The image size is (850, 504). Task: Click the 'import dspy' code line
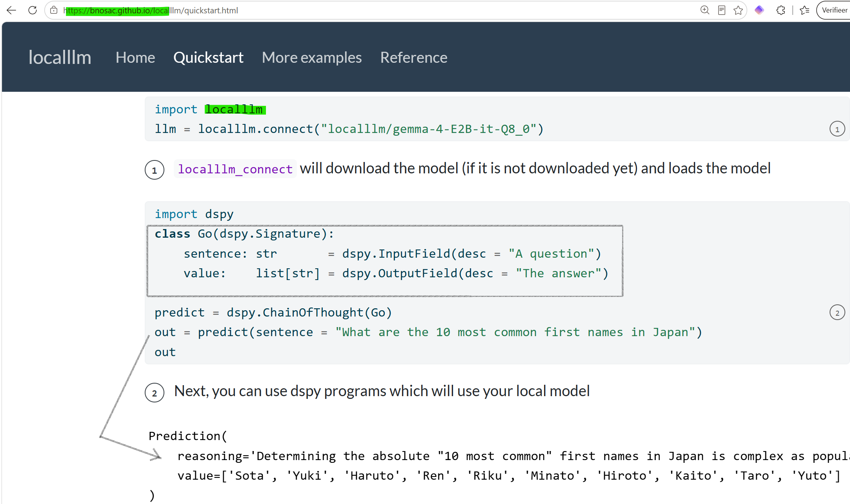194,214
